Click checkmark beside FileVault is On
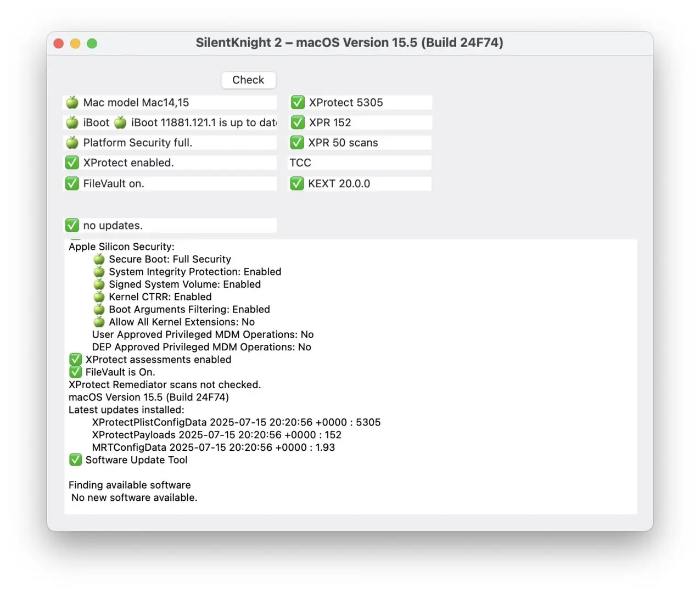The image size is (700, 593). tap(75, 372)
